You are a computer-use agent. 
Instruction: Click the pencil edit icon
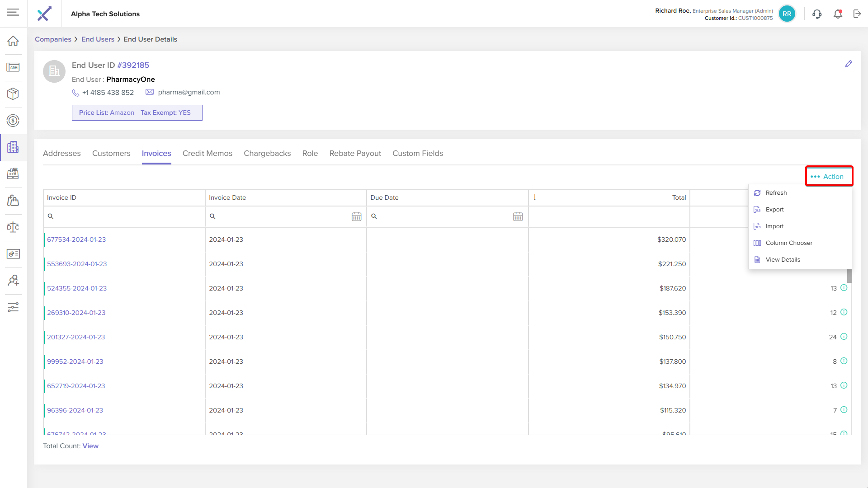849,64
